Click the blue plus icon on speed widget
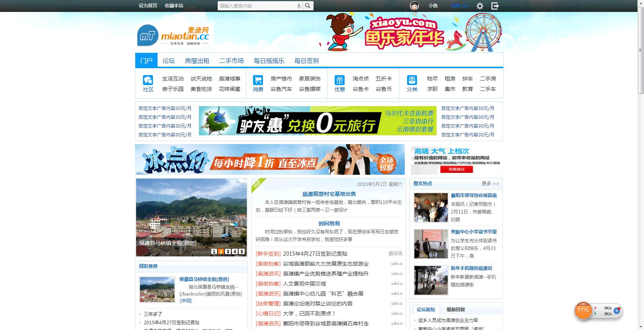This screenshot has height=330, width=644. pyautogui.click(x=617, y=310)
